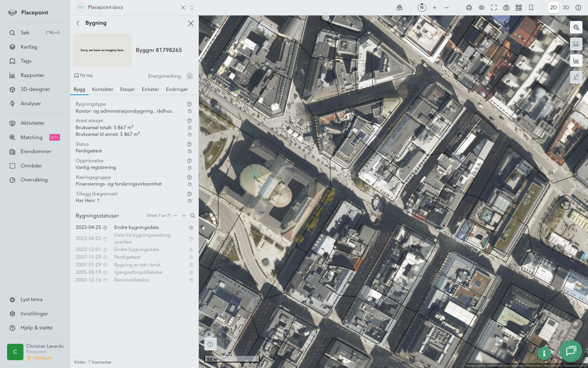Take a map snapshot with camera icon
This screenshot has height=368, width=588.
(x=506, y=8)
